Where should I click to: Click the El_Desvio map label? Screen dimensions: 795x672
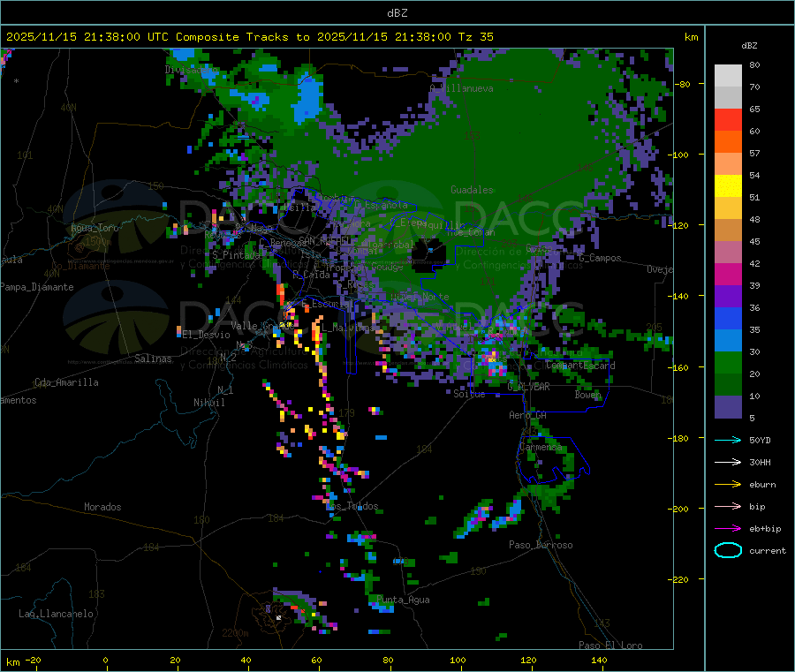tap(207, 335)
